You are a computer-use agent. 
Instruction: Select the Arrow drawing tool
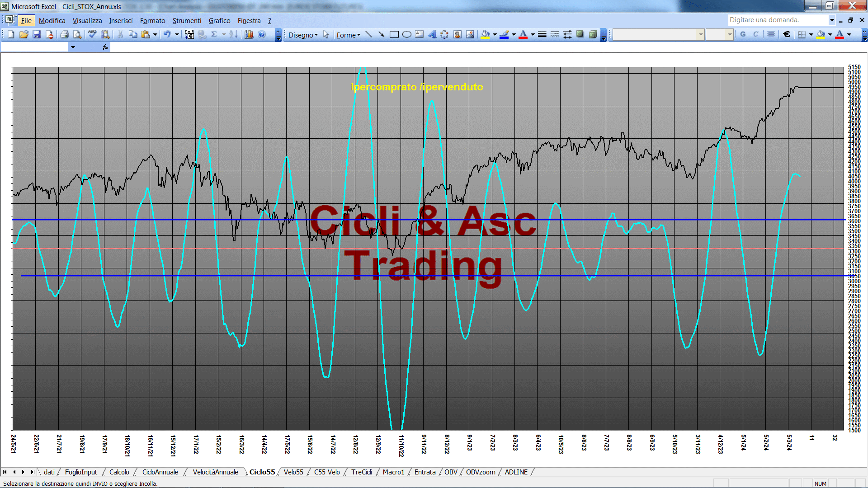(x=381, y=35)
